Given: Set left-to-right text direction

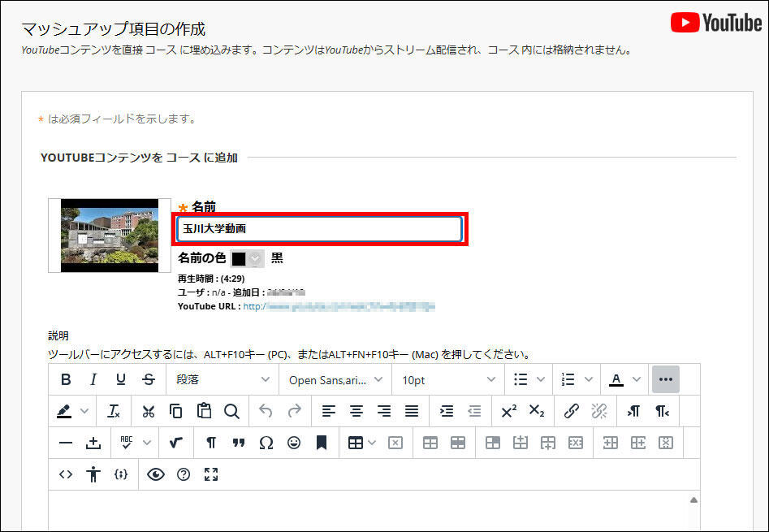Looking at the screenshot, I should click(633, 411).
